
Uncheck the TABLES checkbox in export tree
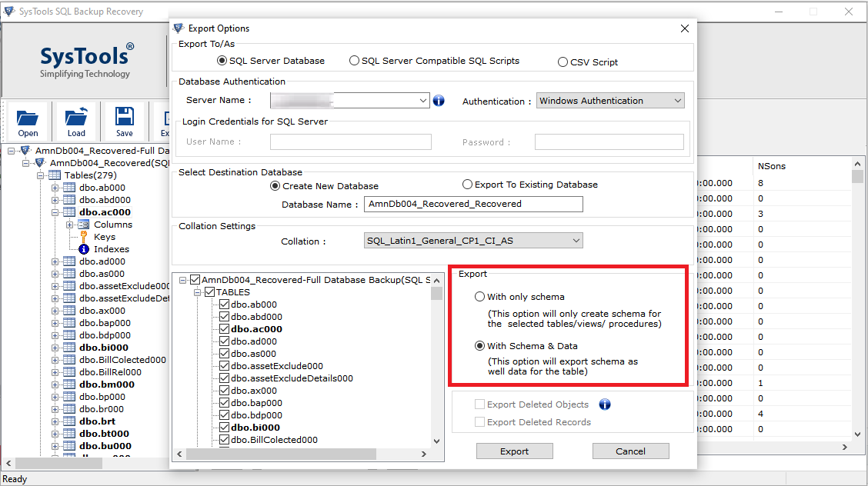tap(210, 292)
